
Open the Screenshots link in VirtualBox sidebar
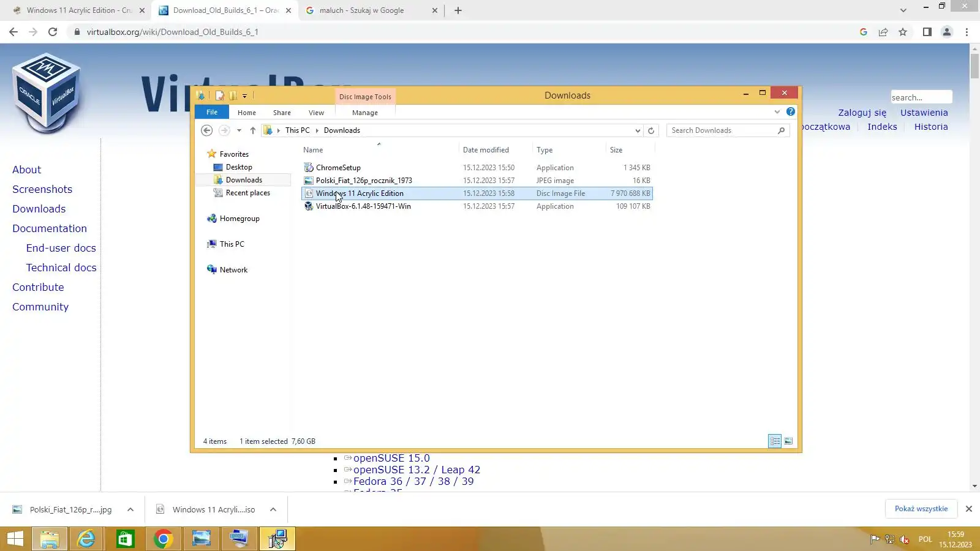pos(42,189)
